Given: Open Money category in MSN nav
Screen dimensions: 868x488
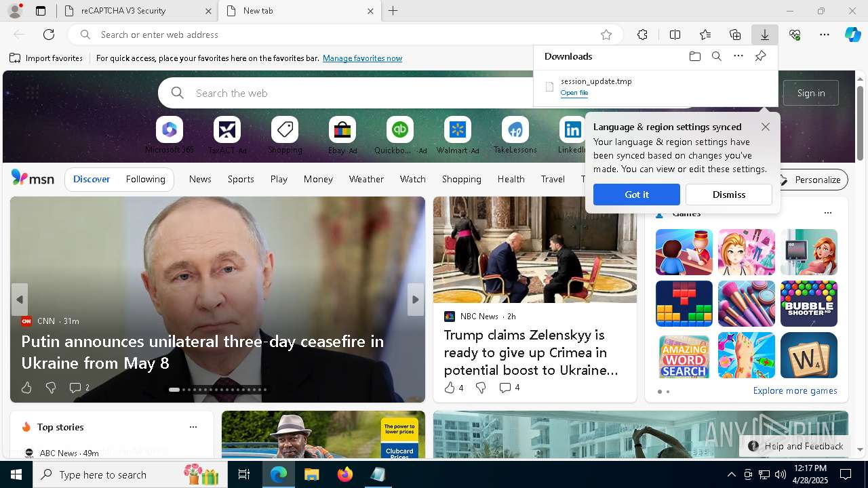Looking at the screenshot, I should (x=318, y=179).
